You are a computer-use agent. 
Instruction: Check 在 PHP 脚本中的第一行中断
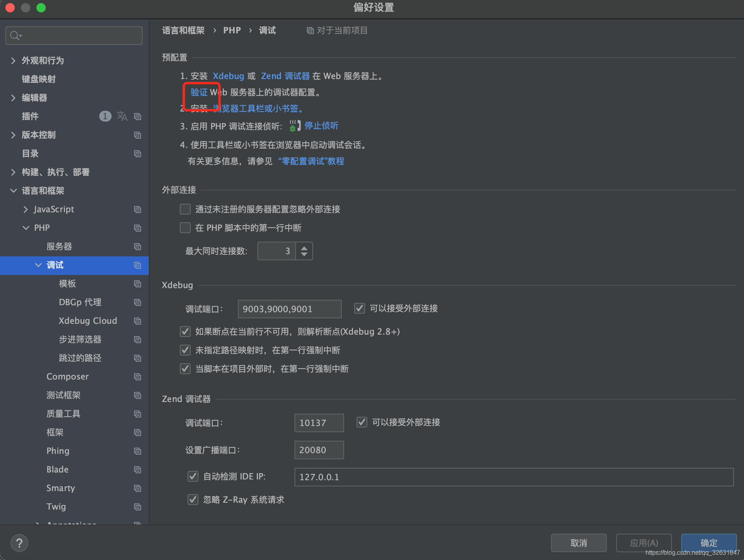coord(185,228)
